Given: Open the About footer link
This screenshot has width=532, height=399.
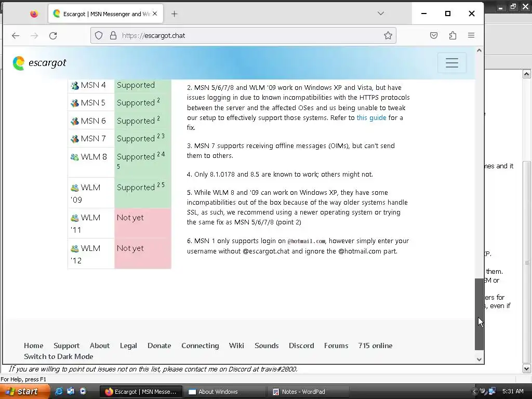Looking at the screenshot, I should (x=100, y=345).
